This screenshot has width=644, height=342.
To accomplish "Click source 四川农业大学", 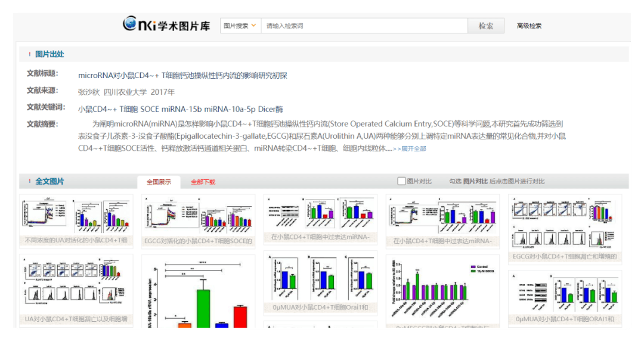I will point(125,92).
